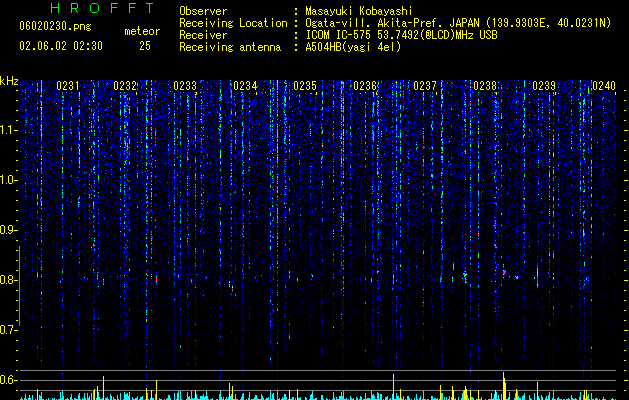Click the ICOM IC-575 53.7492 MHz USB text
Viewport: 629px width, 400px height.
[401, 35]
